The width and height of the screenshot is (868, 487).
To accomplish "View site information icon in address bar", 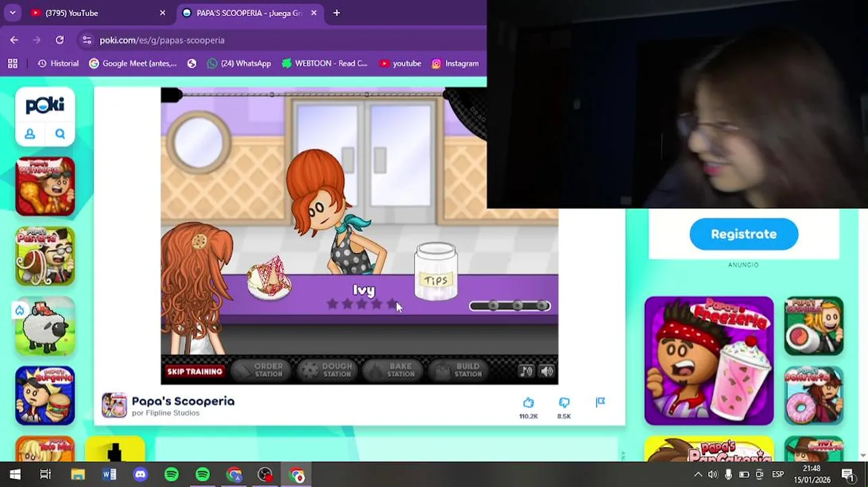I will 87,40.
